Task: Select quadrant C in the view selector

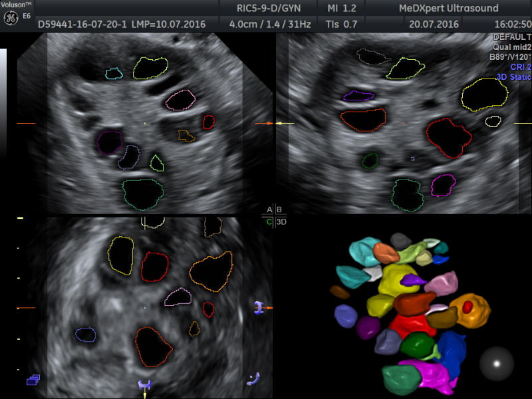Action: (x=269, y=222)
